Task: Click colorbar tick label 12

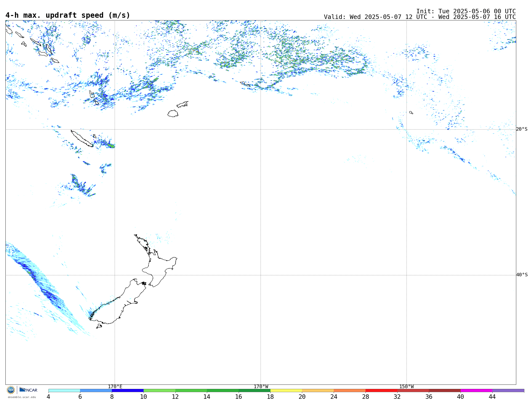Action: pyautogui.click(x=175, y=397)
